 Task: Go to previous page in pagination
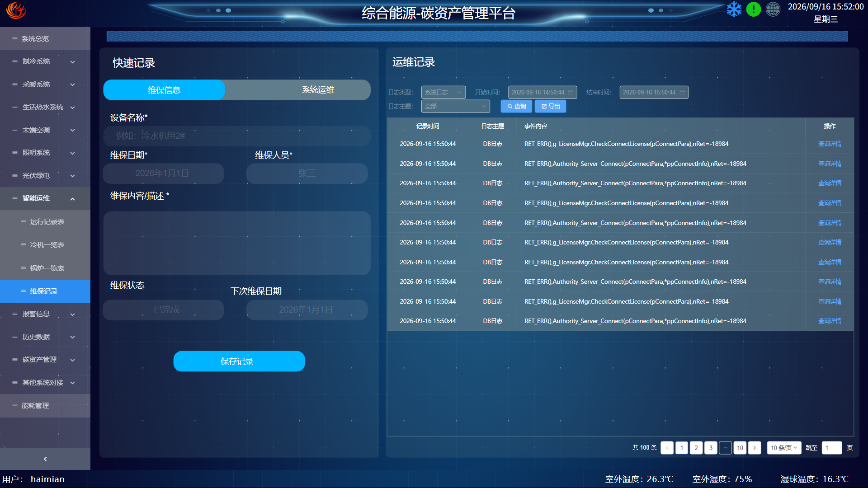click(x=667, y=448)
